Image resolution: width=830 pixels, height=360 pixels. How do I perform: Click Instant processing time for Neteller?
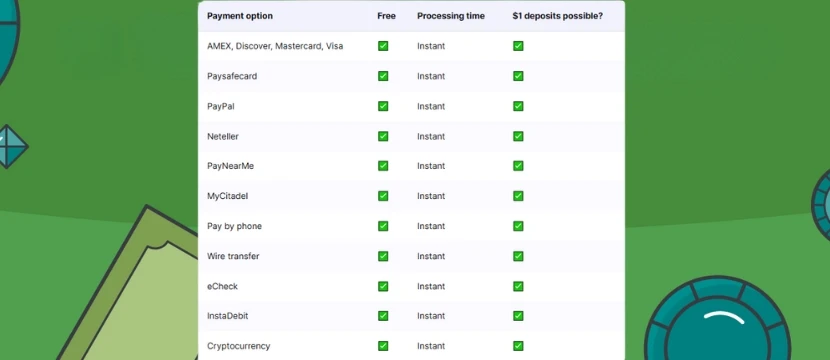(x=431, y=136)
